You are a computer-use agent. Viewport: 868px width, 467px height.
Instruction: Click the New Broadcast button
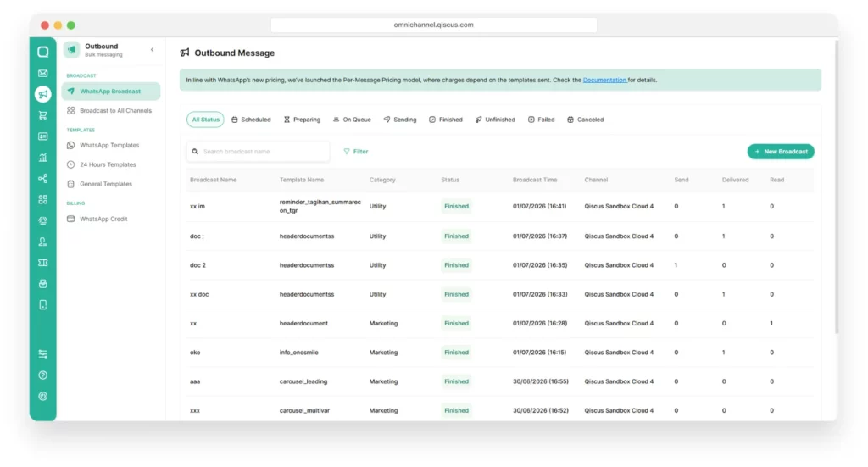pos(781,152)
